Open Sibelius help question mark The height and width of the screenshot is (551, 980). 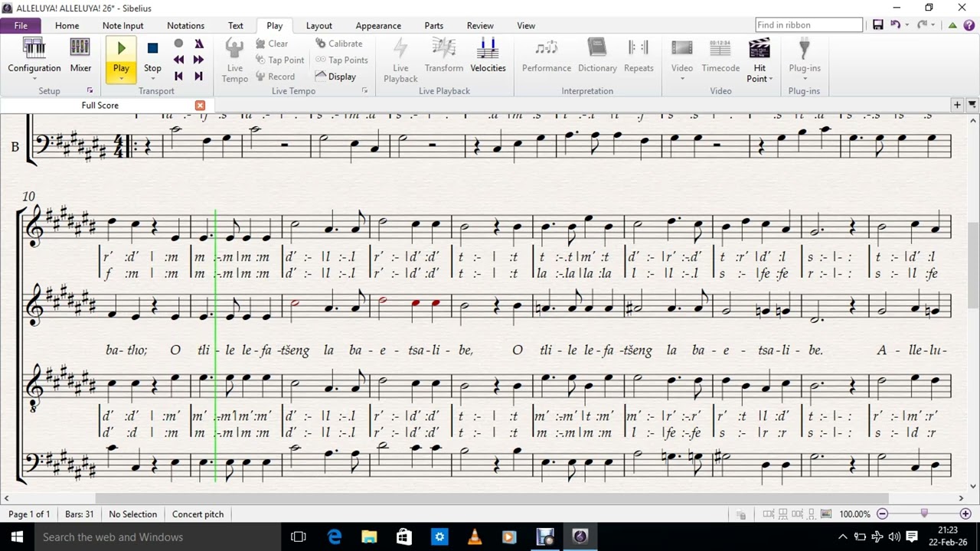coord(969,25)
